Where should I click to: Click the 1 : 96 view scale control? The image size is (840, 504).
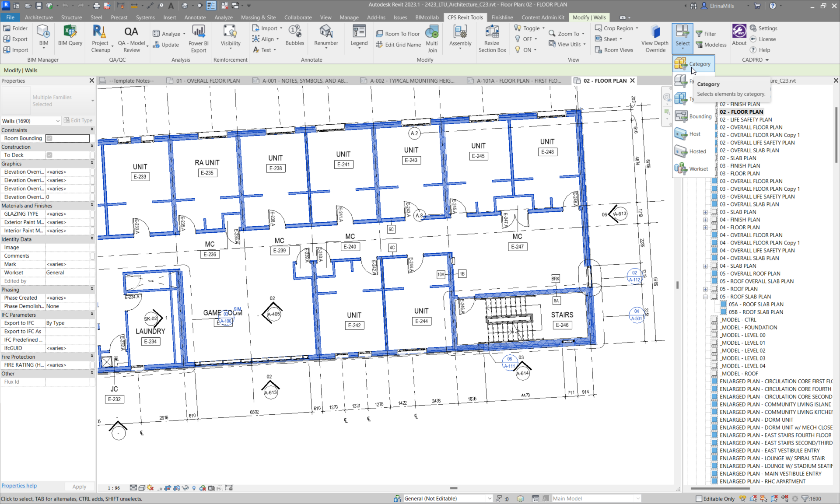tap(114, 488)
